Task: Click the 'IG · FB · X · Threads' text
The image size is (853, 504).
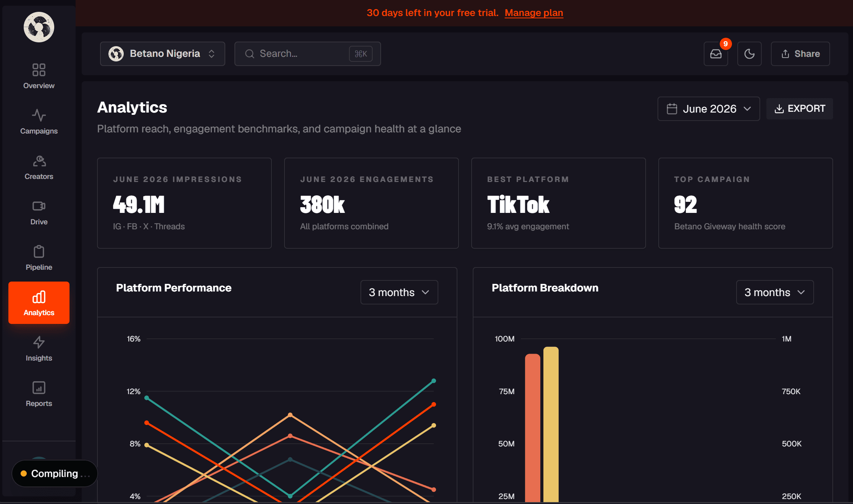Action: 149,226
